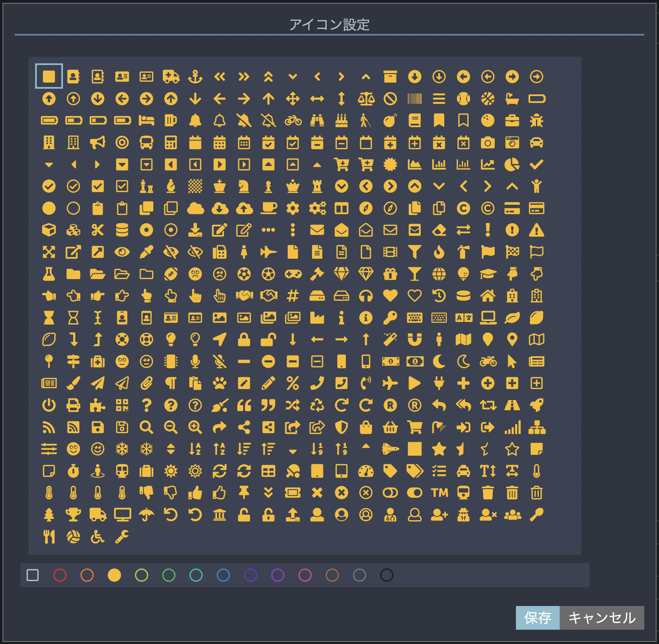This screenshot has height=644, width=659.
Task: Select the anchor icon
Action: pos(195,76)
